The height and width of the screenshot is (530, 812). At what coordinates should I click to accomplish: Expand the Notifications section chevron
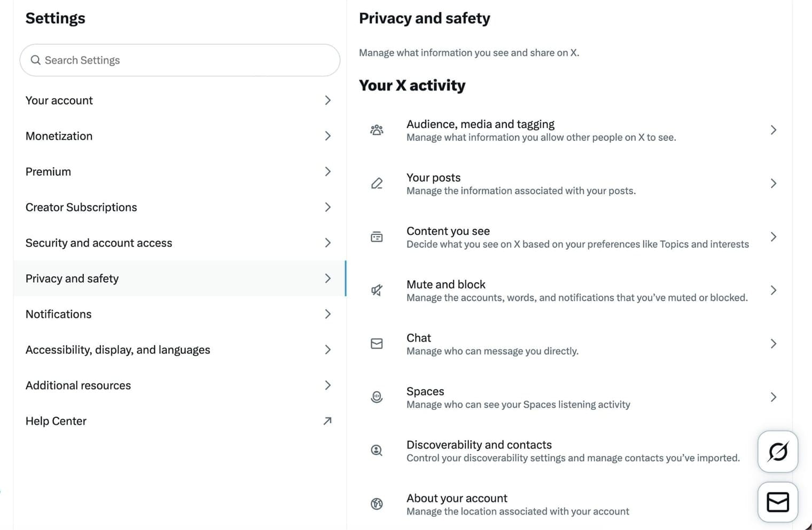[x=327, y=314]
